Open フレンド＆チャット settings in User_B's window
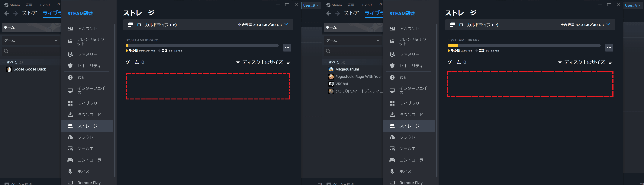This screenshot has width=644, height=185. click(x=86, y=41)
